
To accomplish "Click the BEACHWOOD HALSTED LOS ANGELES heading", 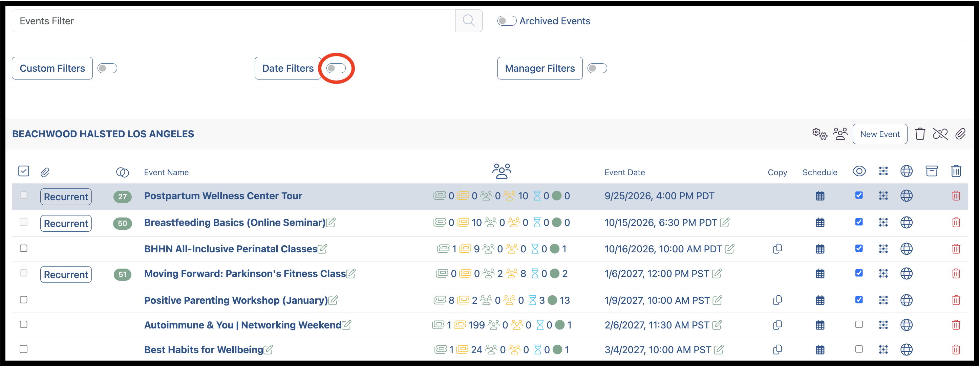I will [103, 134].
